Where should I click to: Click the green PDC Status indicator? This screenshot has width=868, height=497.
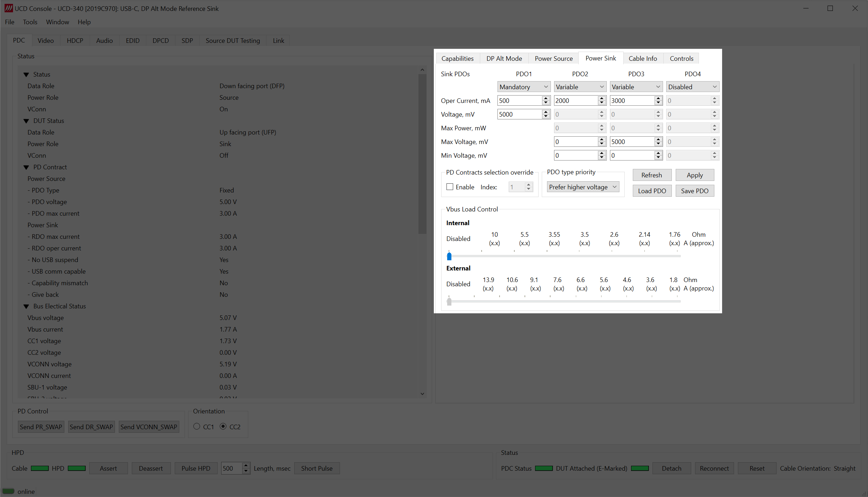pyautogui.click(x=544, y=468)
